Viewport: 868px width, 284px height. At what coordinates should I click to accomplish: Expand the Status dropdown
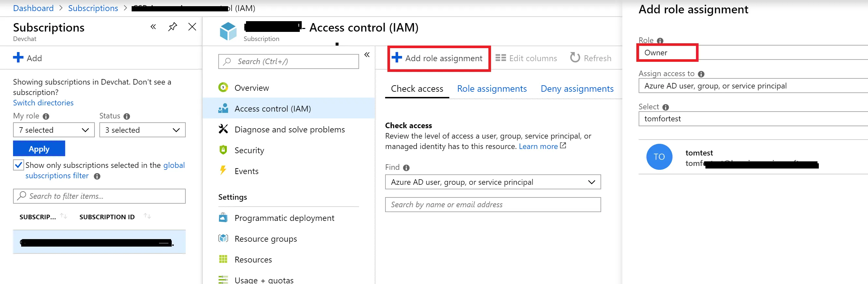point(142,130)
